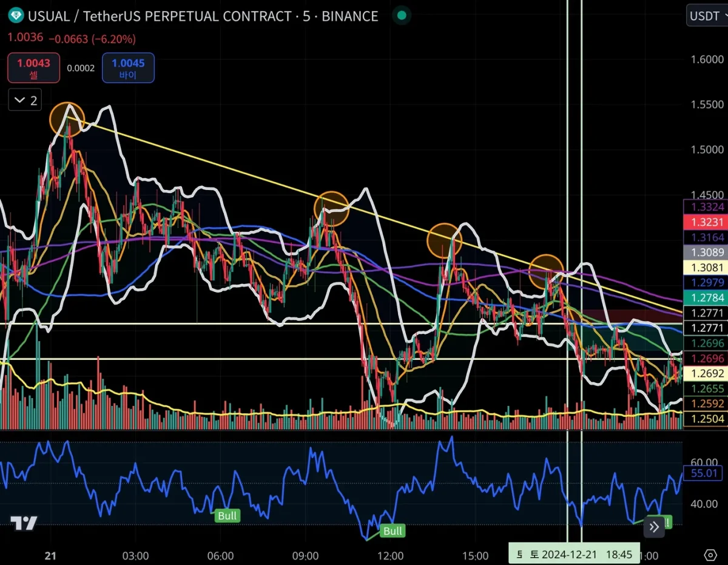This screenshot has width=728, height=565.
Task: Open the USDT currency dropdown
Action: 707,16
